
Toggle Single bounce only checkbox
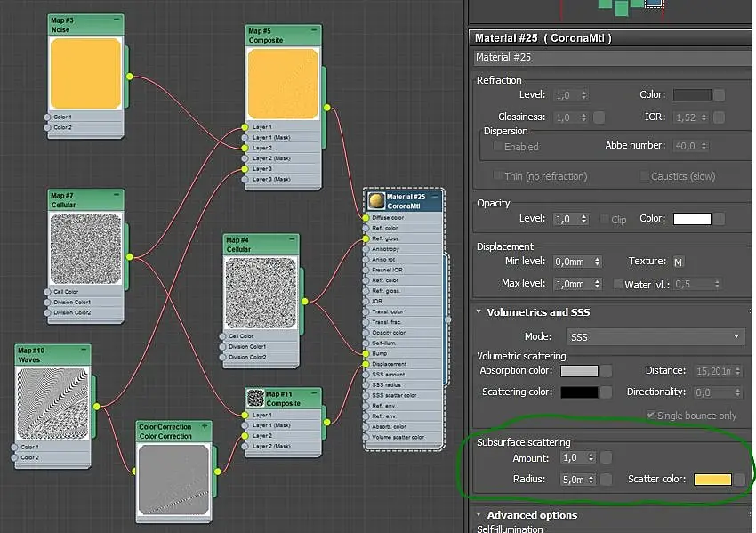tap(651, 416)
